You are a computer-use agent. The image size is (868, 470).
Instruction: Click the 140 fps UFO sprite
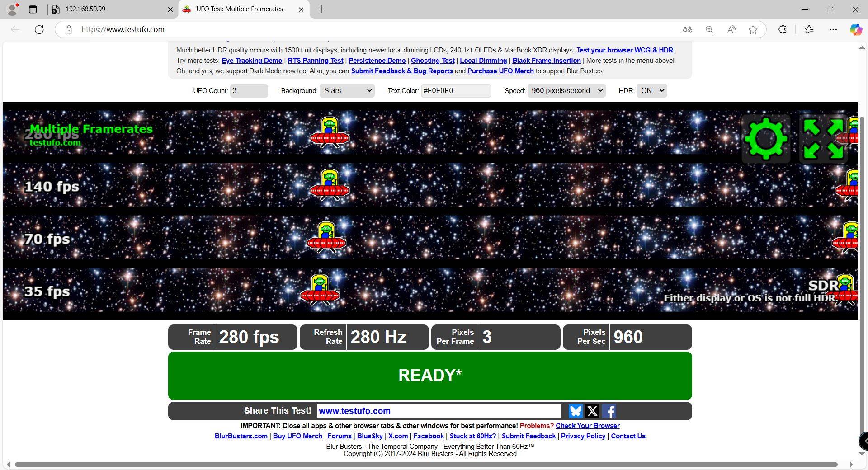point(330,184)
